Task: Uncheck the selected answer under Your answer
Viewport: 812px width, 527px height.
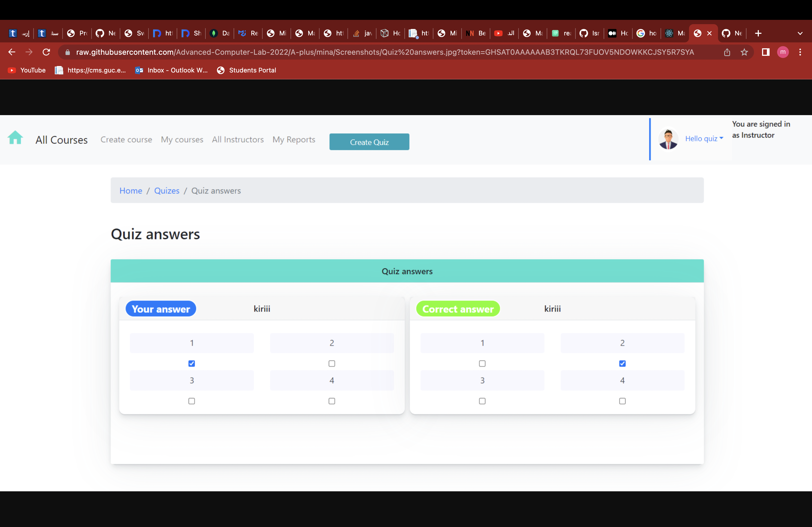Action: point(191,363)
